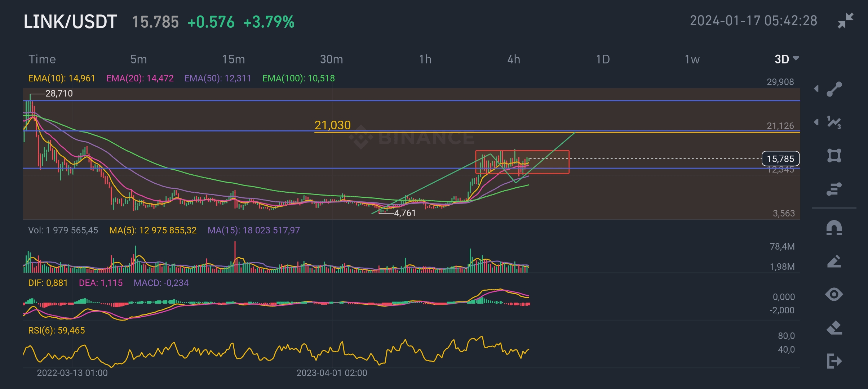
Task: Click the RSI(6) indicator label
Action: pyautogui.click(x=57, y=330)
